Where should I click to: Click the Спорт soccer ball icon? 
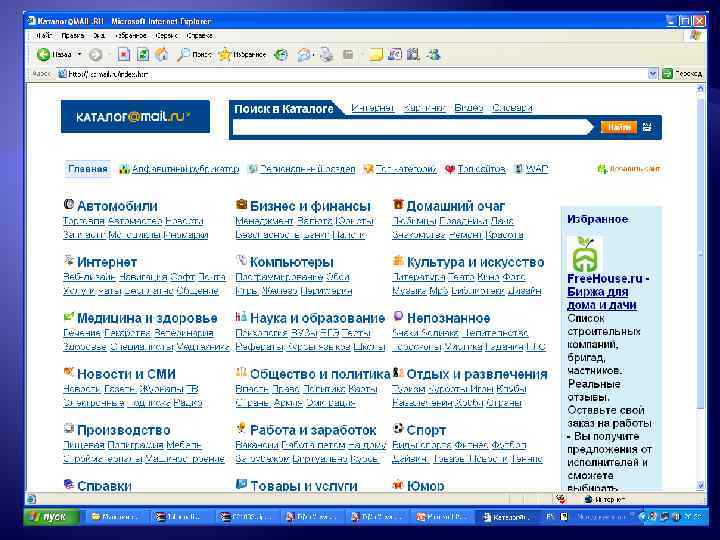click(x=398, y=428)
